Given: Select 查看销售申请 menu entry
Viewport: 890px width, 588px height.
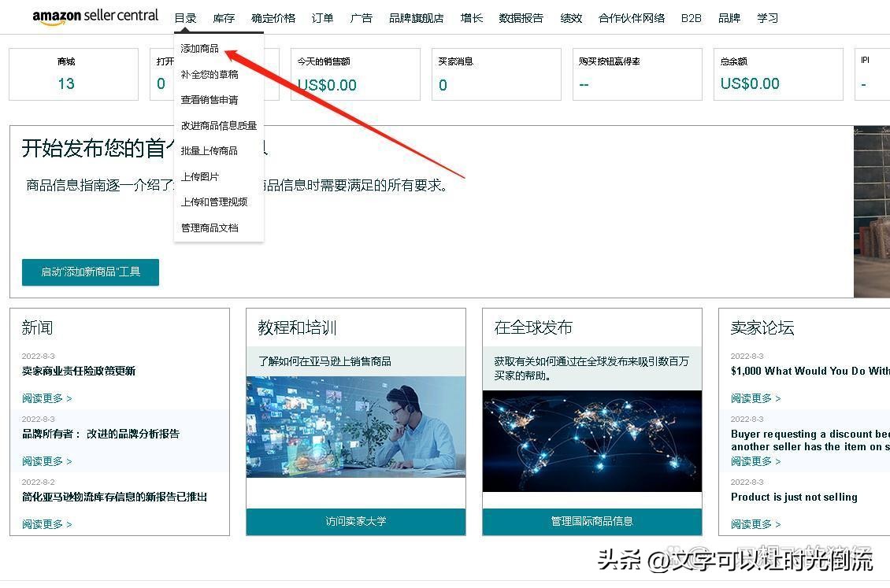Looking at the screenshot, I should tap(210, 99).
